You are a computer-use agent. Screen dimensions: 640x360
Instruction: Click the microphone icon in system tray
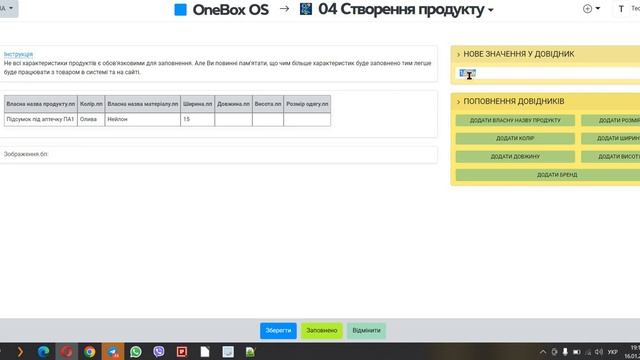pyautogui.click(x=565, y=352)
